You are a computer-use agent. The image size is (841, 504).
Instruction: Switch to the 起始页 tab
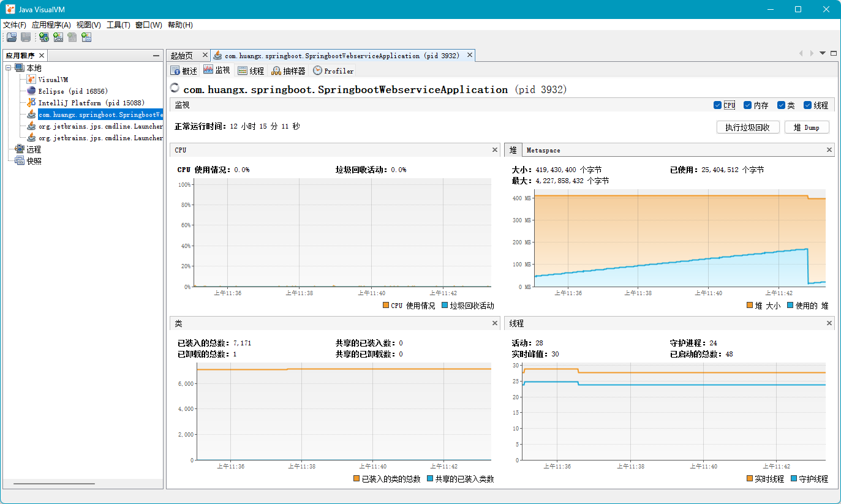tap(182, 56)
